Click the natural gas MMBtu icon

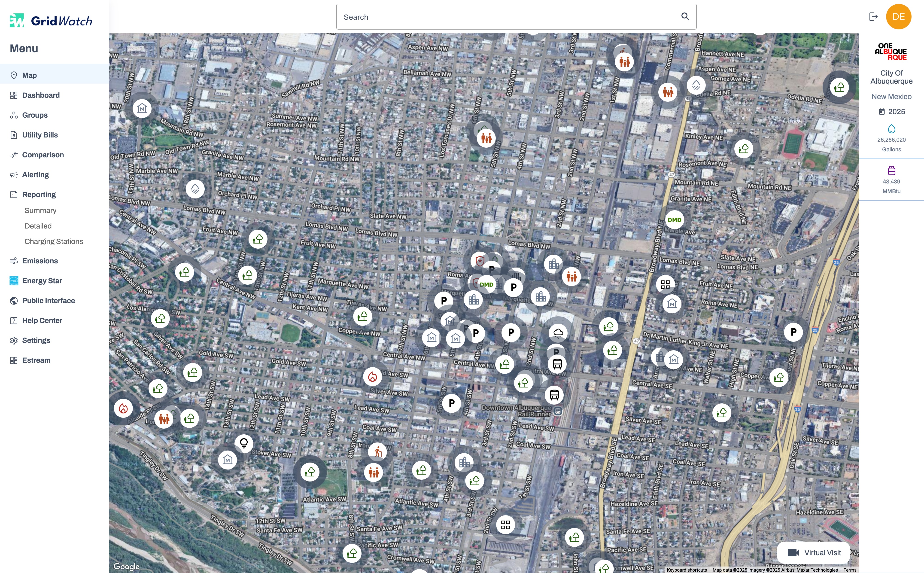coord(891,170)
